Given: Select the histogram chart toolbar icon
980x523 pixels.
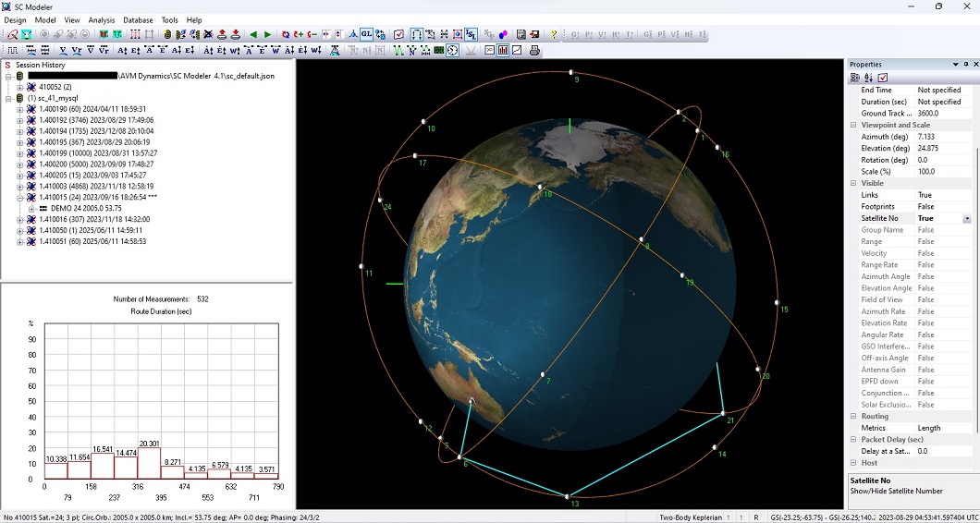Looking at the screenshot, I should click(x=503, y=50).
